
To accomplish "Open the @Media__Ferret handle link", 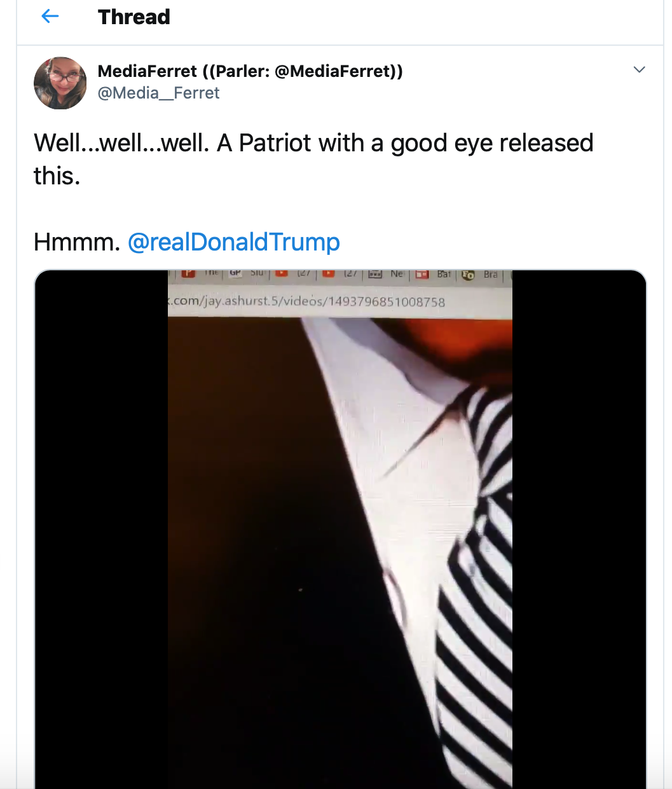I will (x=158, y=93).
